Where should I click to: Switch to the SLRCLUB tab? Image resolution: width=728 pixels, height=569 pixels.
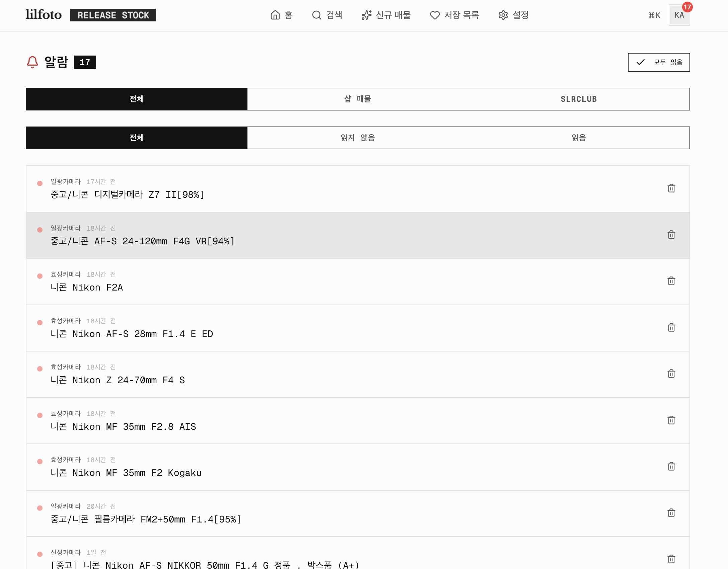578,99
